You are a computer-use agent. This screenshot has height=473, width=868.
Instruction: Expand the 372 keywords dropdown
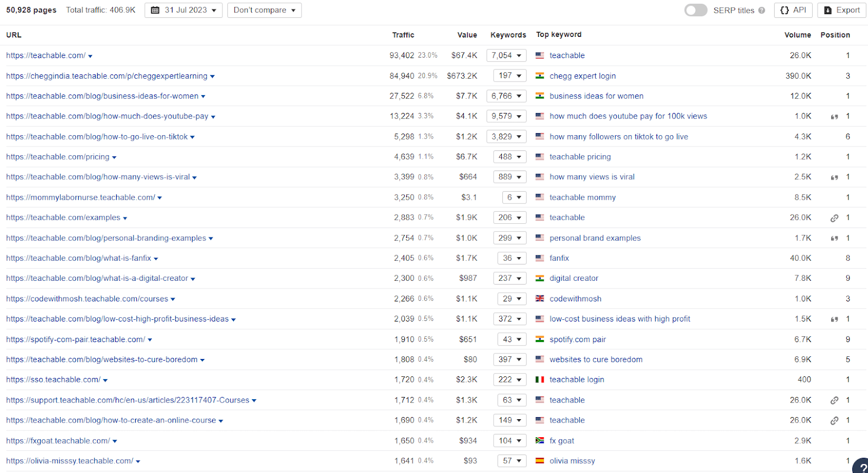click(510, 319)
